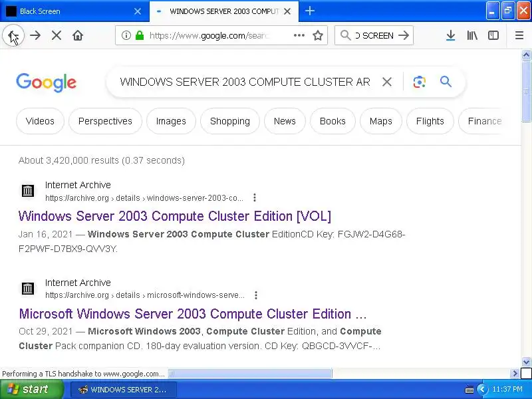Open a new tab with the plus button

coord(310,11)
